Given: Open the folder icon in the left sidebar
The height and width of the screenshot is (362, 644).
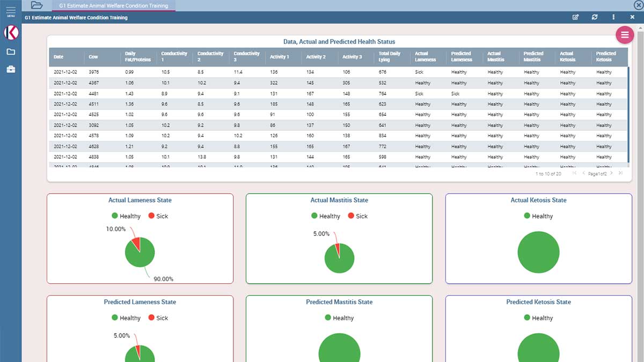Looking at the screenshot, I should click(11, 52).
